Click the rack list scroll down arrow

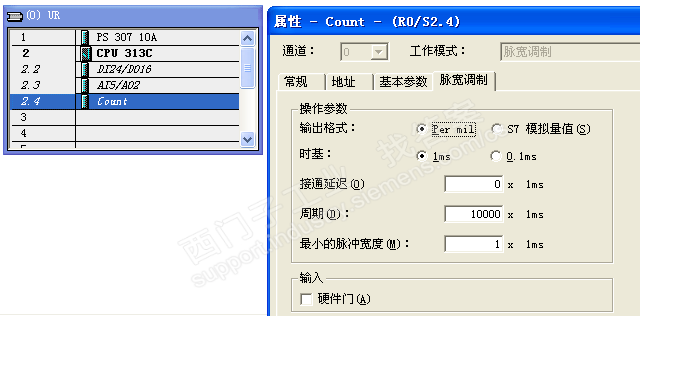pos(248,140)
